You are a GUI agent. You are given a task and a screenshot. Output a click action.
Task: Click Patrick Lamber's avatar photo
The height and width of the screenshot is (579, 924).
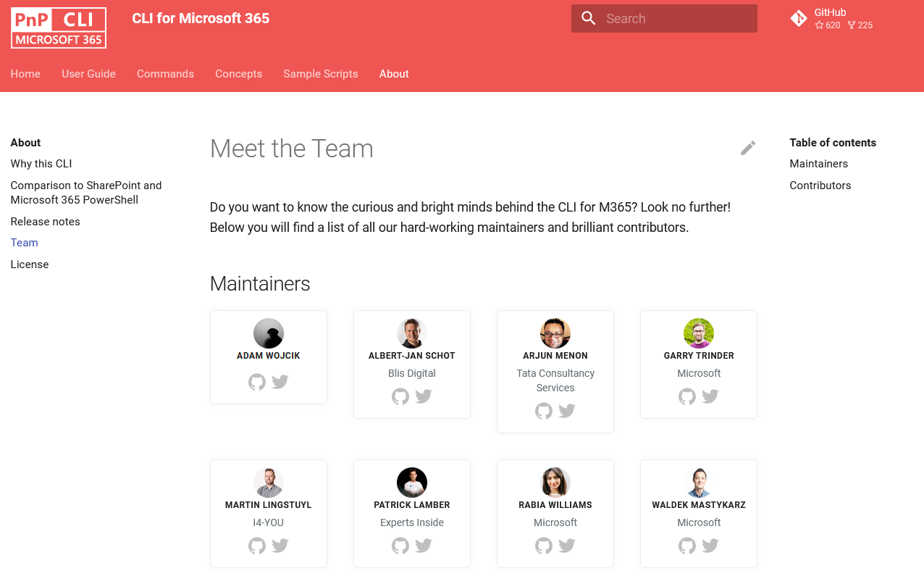[x=412, y=483]
